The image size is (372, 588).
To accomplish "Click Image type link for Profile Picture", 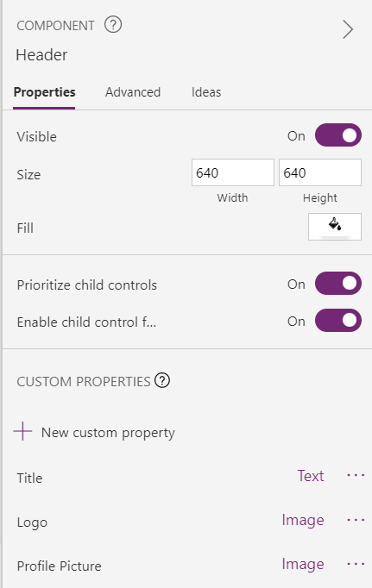I will pos(303,565).
